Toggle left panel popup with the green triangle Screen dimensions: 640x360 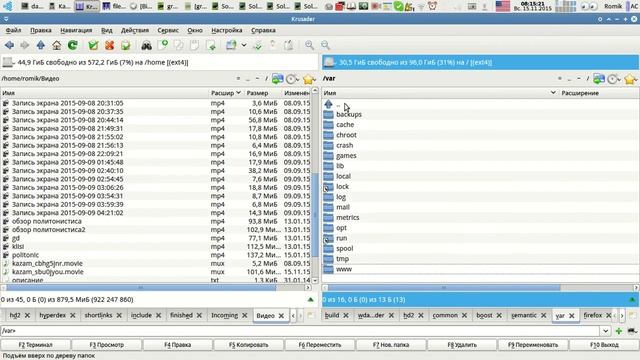tap(311, 300)
